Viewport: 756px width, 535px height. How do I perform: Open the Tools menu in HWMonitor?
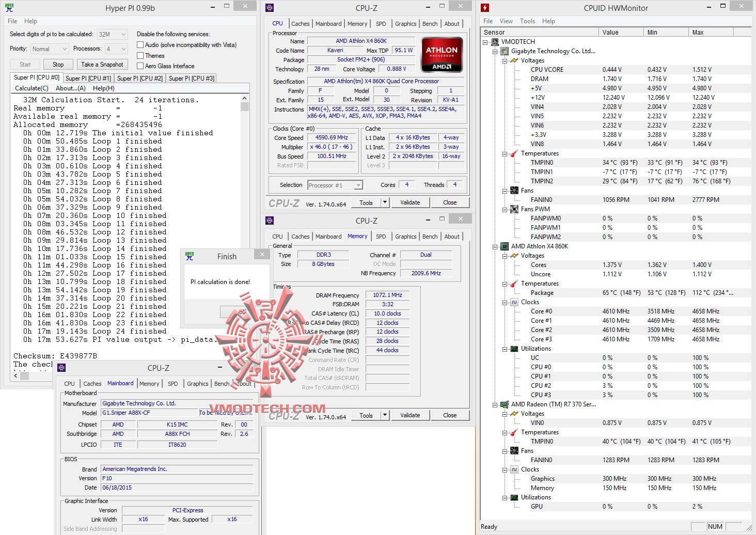point(527,21)
